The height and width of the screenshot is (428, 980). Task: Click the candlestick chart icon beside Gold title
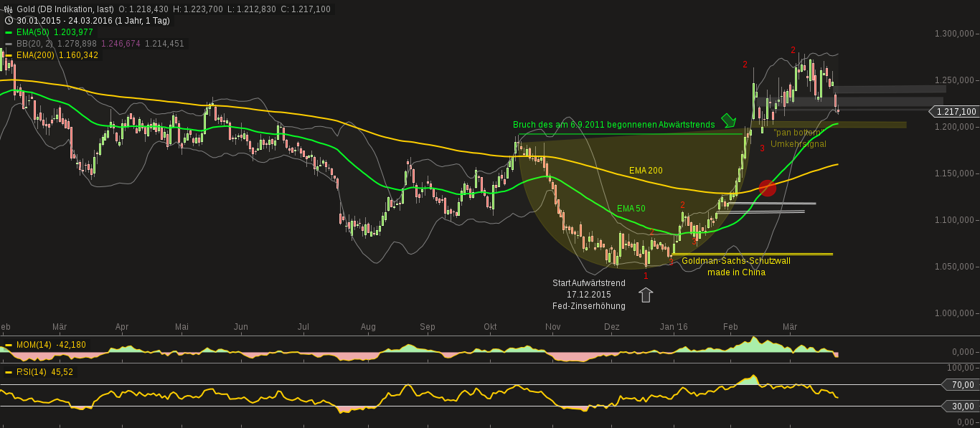[7, 9]
